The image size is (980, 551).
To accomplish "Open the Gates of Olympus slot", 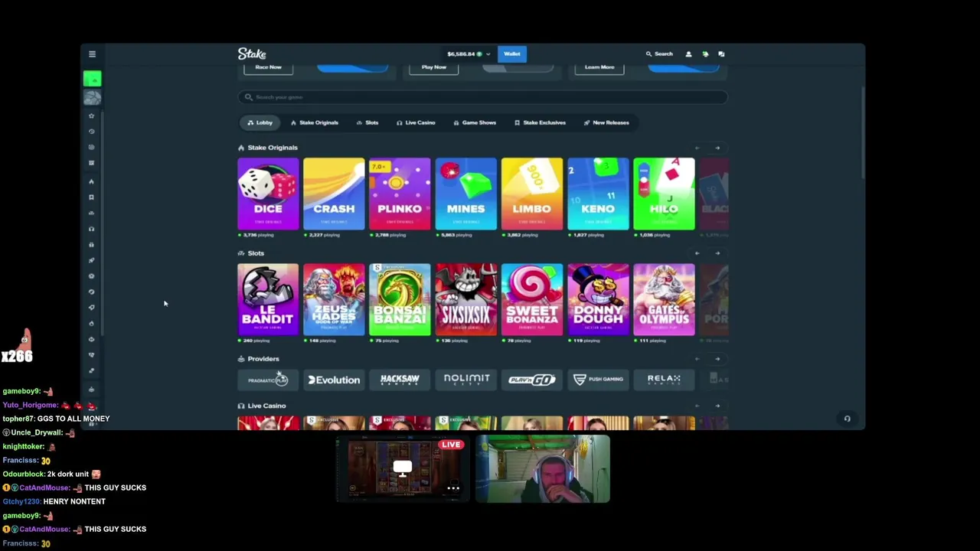I will (664, 299).
